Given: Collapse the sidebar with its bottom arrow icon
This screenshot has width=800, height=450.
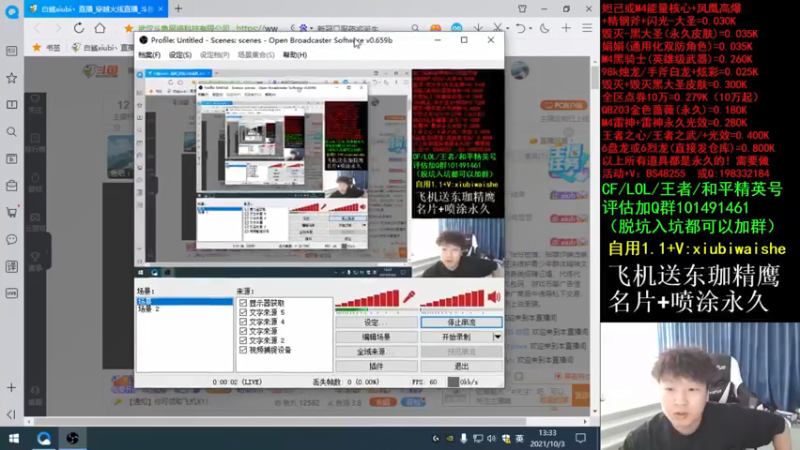Looking at the screenshot, I should click(11, 414).
